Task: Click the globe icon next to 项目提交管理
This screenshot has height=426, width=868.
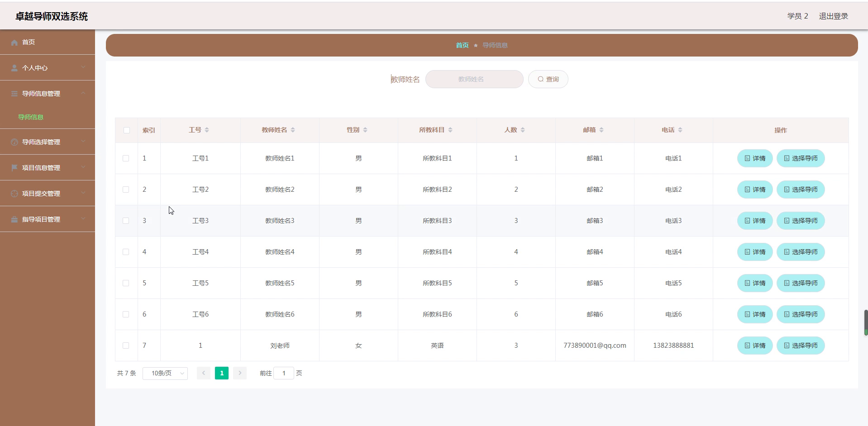Action: (x=14, y=193)
